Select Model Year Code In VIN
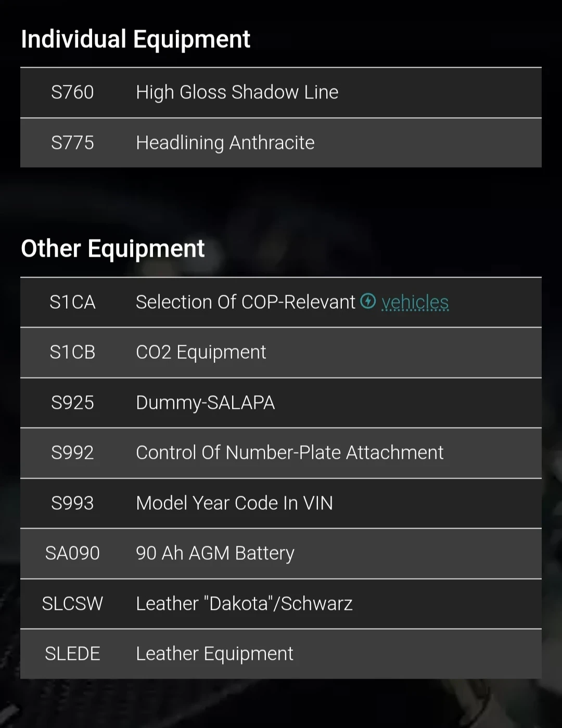This screenshot has height=728, width=562. [234, 503]
